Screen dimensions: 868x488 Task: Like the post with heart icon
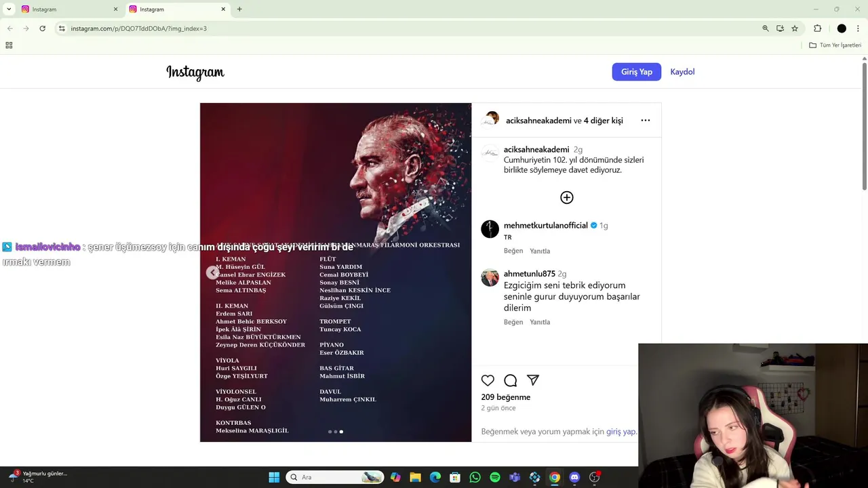pyautogui.click(x=488, y=380)
